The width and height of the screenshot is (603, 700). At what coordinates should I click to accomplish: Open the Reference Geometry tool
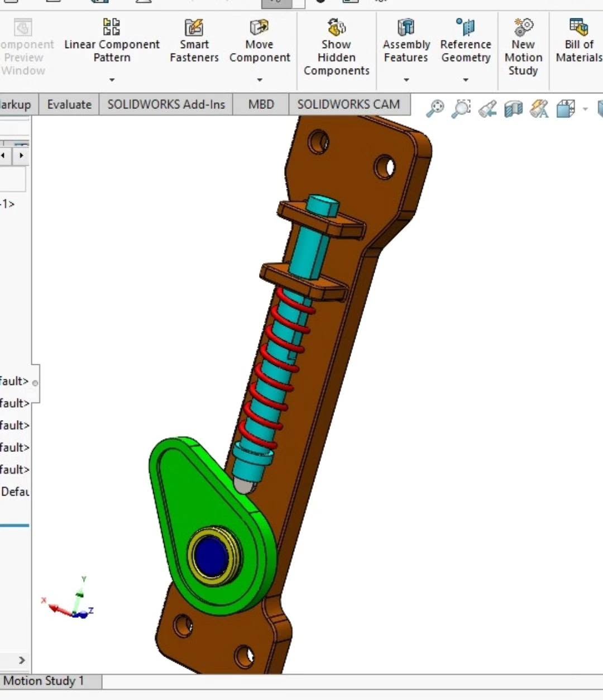465,40
